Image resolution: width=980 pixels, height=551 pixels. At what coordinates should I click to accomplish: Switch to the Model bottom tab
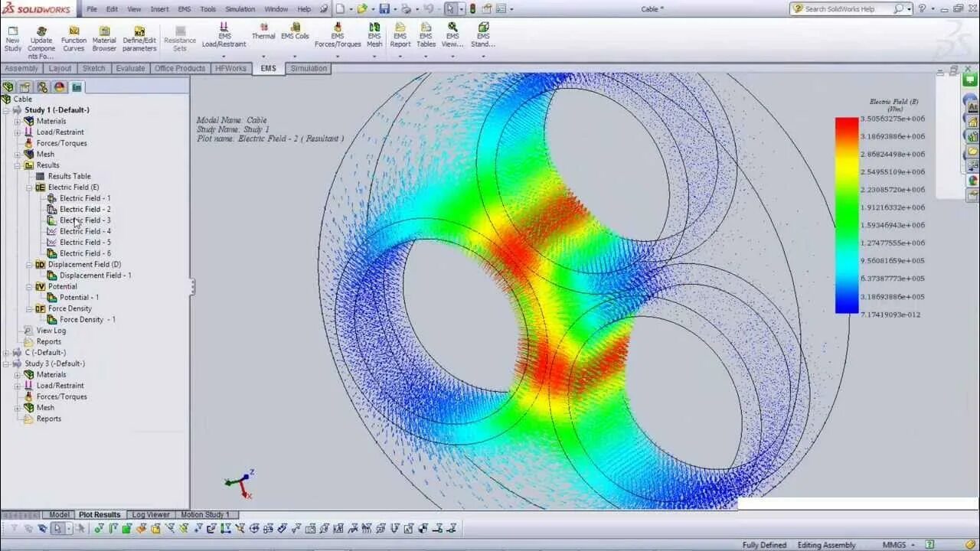(58, 514)
